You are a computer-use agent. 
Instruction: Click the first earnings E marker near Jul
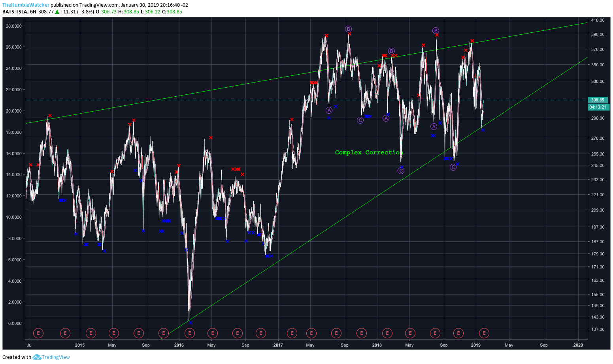(38, 333)
